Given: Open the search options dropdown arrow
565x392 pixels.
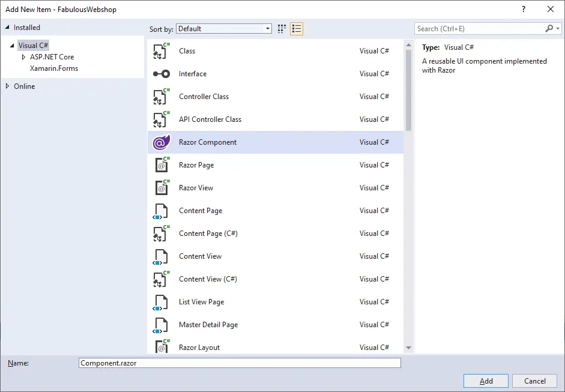Looking at the screenshot, I should [x=558, y=28].
